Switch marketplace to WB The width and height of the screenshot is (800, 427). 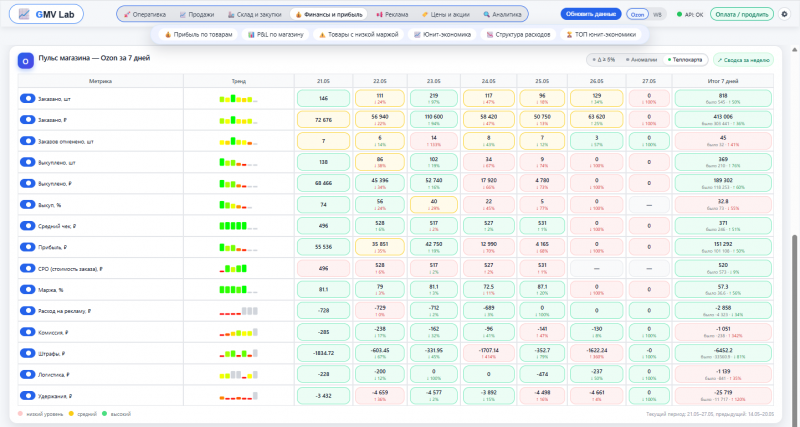pos(657,14)
